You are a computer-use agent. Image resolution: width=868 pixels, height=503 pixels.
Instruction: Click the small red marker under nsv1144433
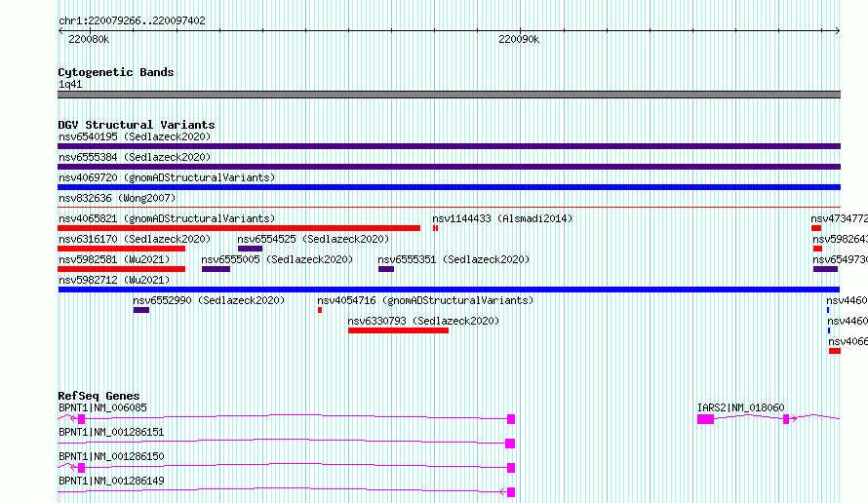point(435,228)
